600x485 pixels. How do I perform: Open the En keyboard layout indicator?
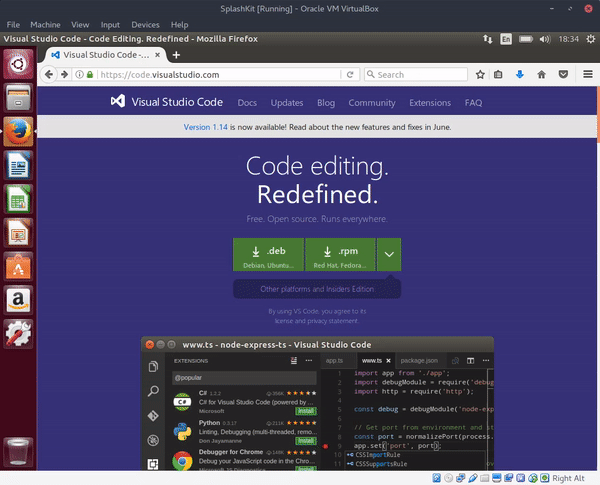coord(506,39)
